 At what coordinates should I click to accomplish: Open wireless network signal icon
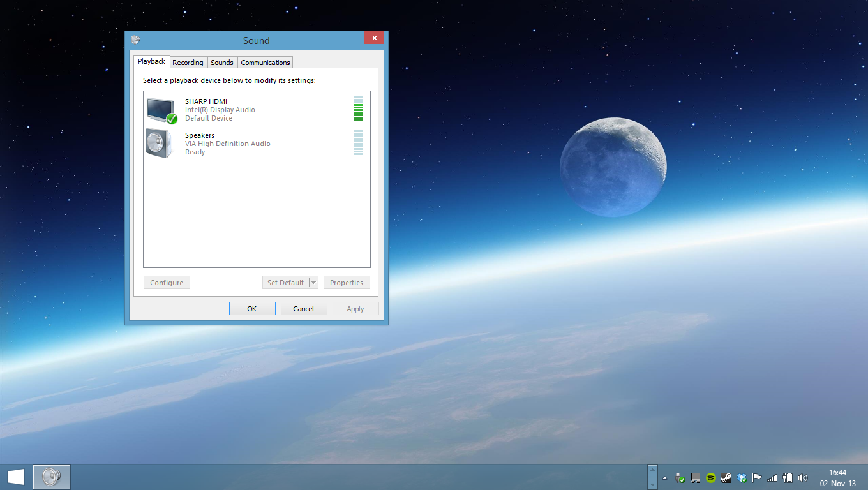click(x=772, y=477)
